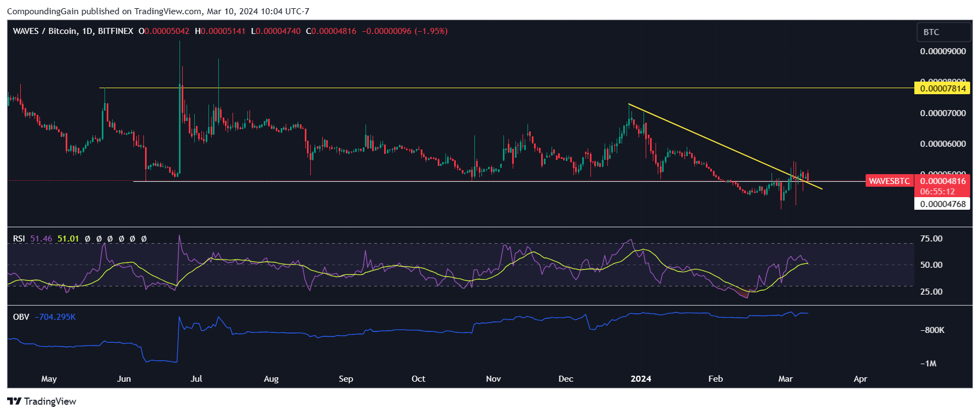
Task: Click the OBV value −704.295K
Action: 55,317
